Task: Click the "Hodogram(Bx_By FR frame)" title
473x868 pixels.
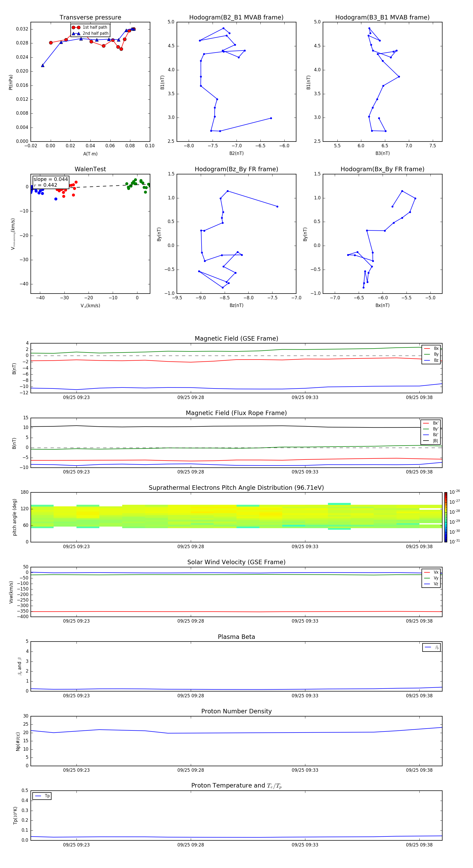Action: click(x=382, y=169)
